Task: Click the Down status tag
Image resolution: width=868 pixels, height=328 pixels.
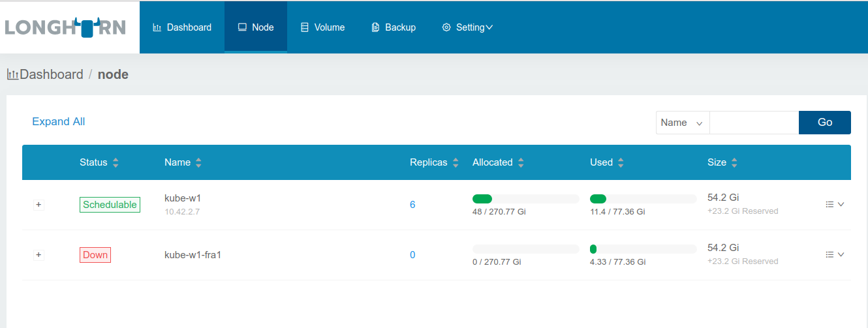Action: (95, 255)
